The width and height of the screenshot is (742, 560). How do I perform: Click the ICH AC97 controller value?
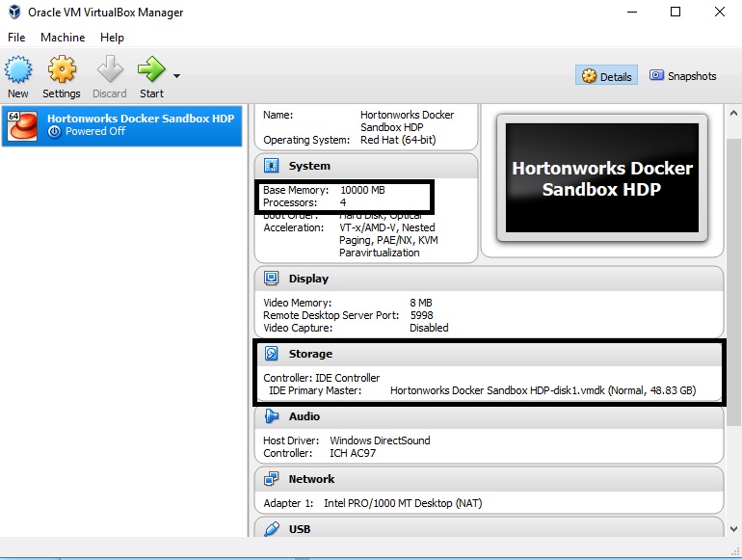353,453
